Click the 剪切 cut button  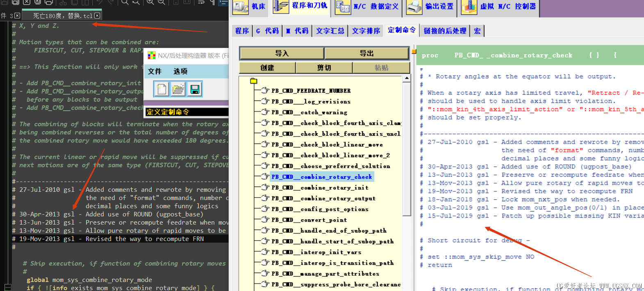(x=324, y=68)
